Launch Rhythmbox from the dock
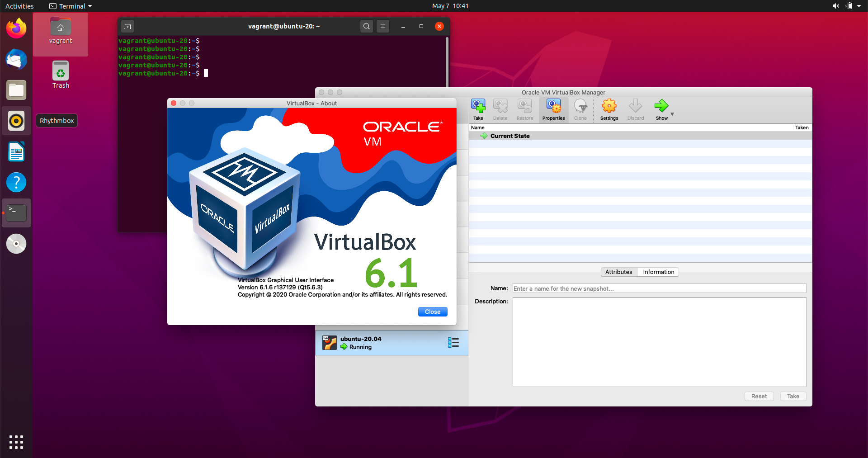868x458 pixels. 16,121
